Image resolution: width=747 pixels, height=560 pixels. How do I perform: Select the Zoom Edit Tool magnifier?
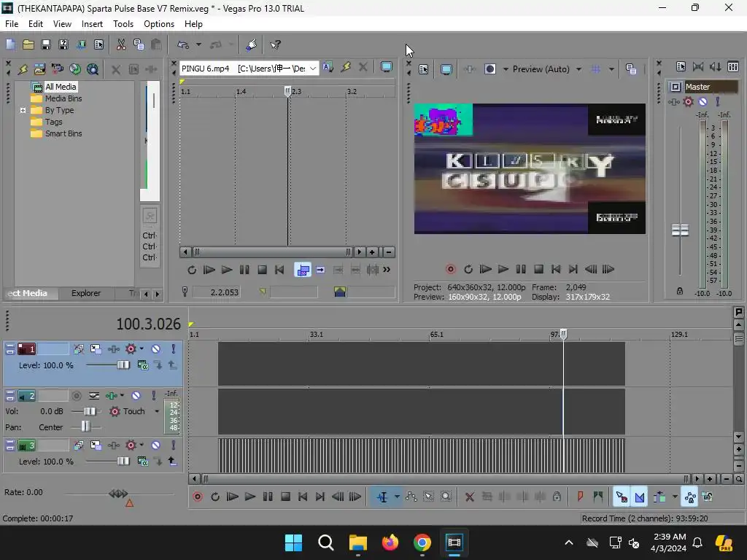446,497
